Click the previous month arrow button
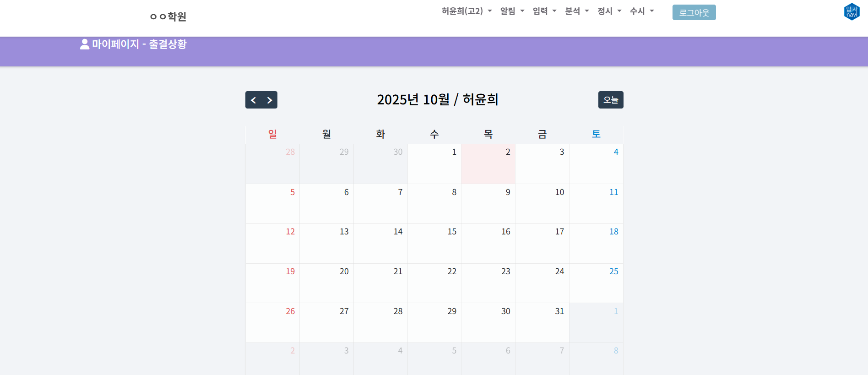Image resolution: width=868 pixels, height=375 pixels. pos(253,100)
